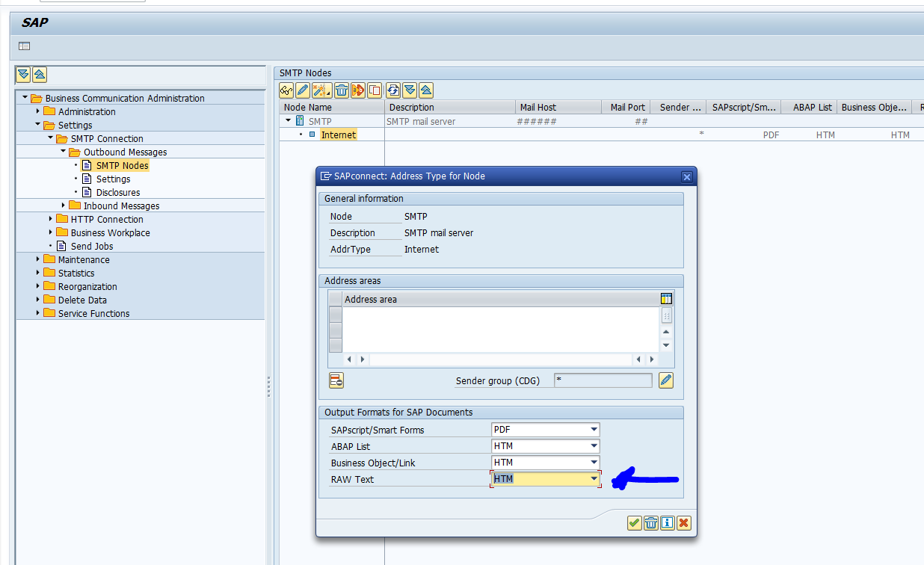The height and width of the screenshot is (565, 924).
Task: Select the Rename icon in SMTP Nodes toolbar
Action: tap(357, 90)
